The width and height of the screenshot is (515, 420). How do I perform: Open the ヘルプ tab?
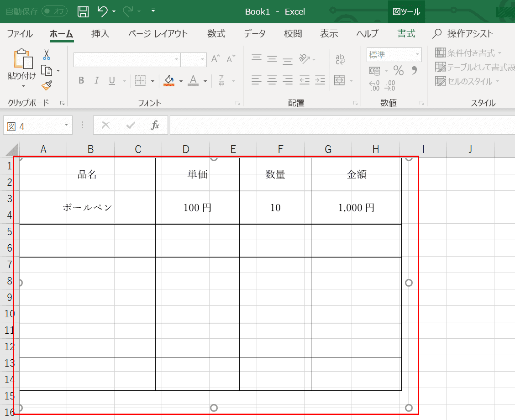[368, 33]
